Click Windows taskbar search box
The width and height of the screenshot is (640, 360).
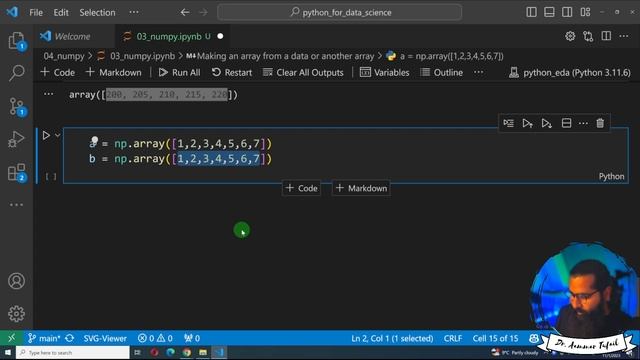click(73, 352)
